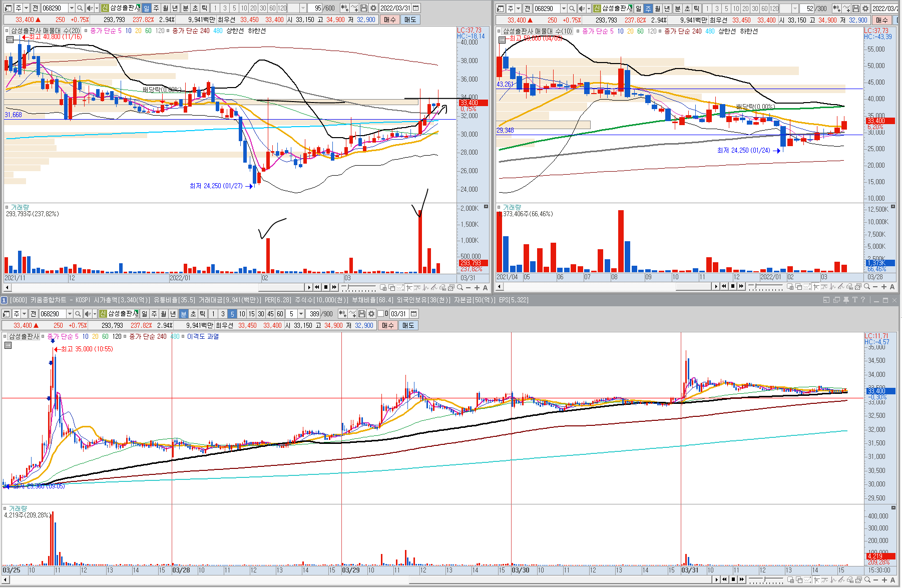Viewport: 902px width, 588px height.
Task: Click 매도 sell button in bottom chart
Action: [x=408, y=325]
